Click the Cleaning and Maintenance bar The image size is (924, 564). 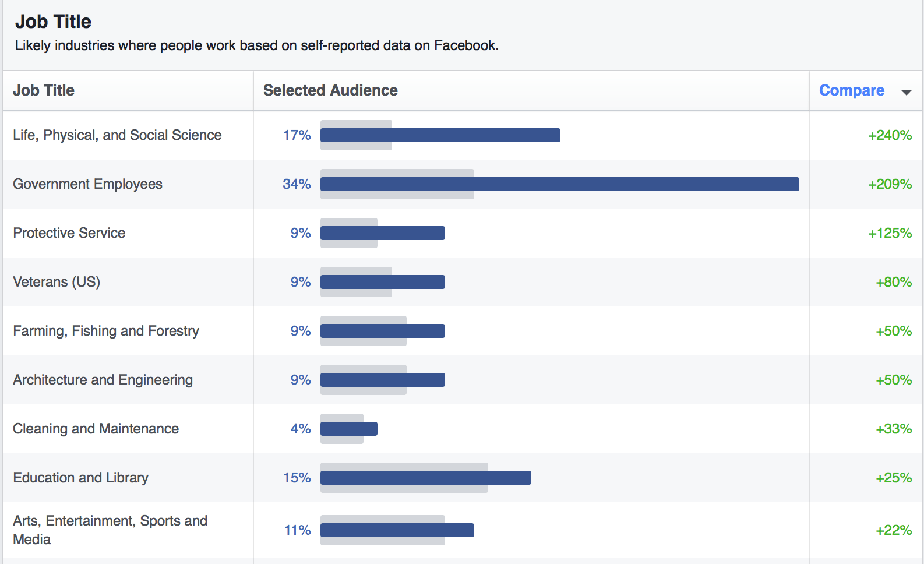point(348,429)
